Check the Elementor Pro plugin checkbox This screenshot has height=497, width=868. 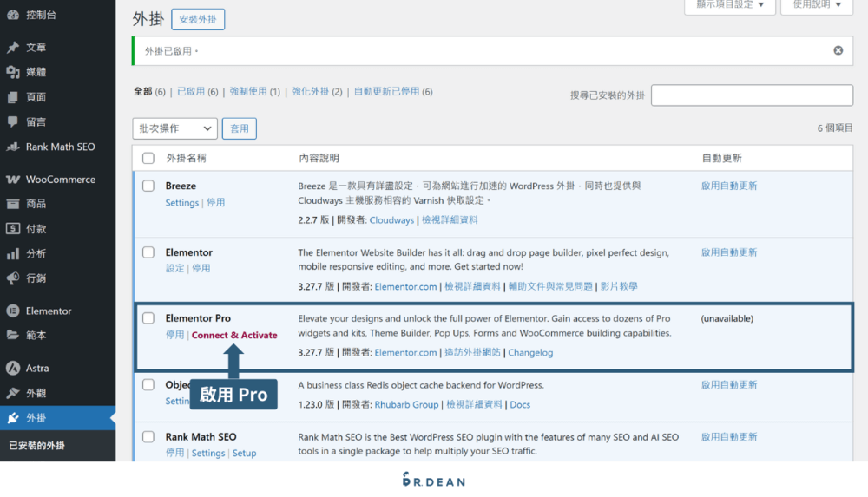148,318
